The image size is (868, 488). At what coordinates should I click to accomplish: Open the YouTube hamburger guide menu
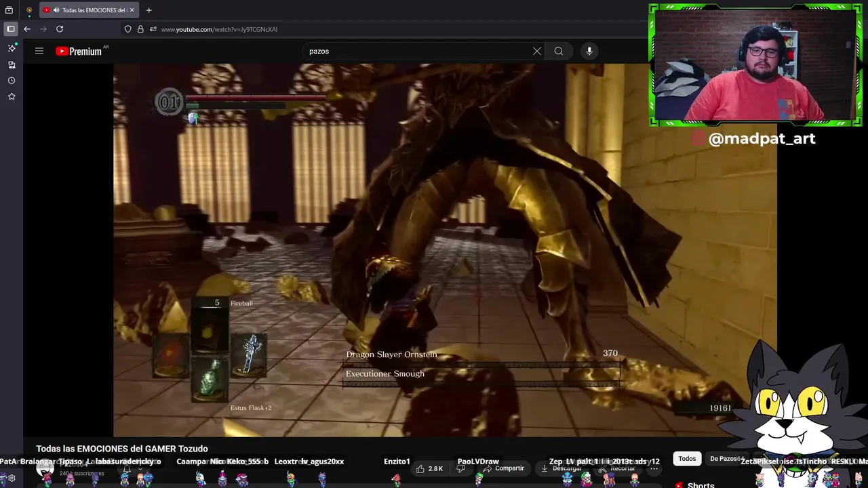tap(39, 51)
